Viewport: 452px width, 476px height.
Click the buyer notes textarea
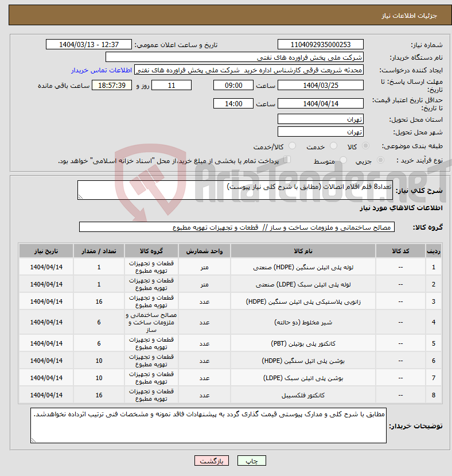pyautogui.click(x=208, y=425)
